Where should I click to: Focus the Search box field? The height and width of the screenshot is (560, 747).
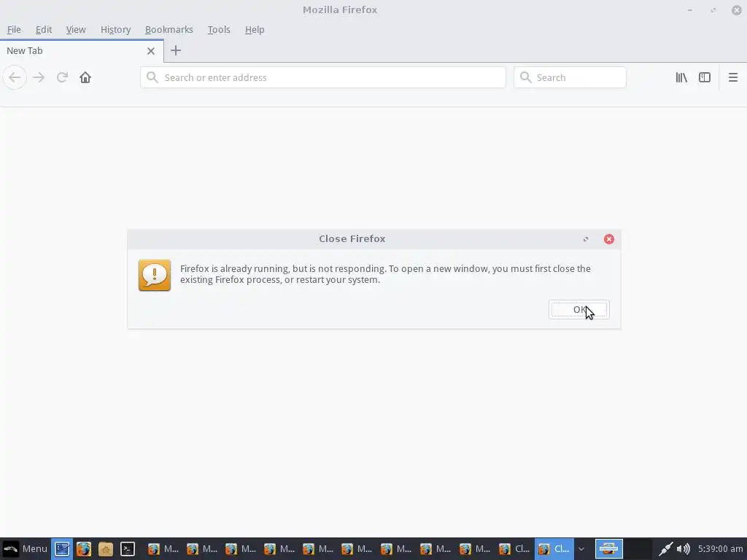[570, 77]
